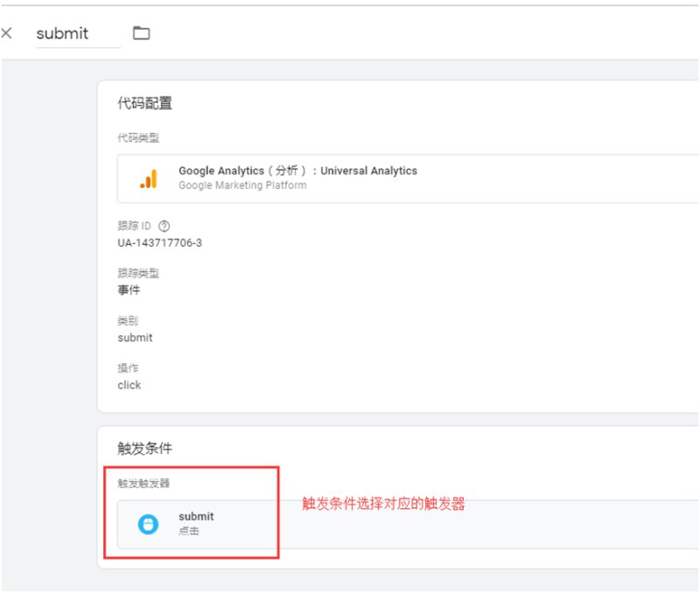Viewport: 700px width, 593px height.
Task: Close the submit tag editor
Action: (6, 33)
